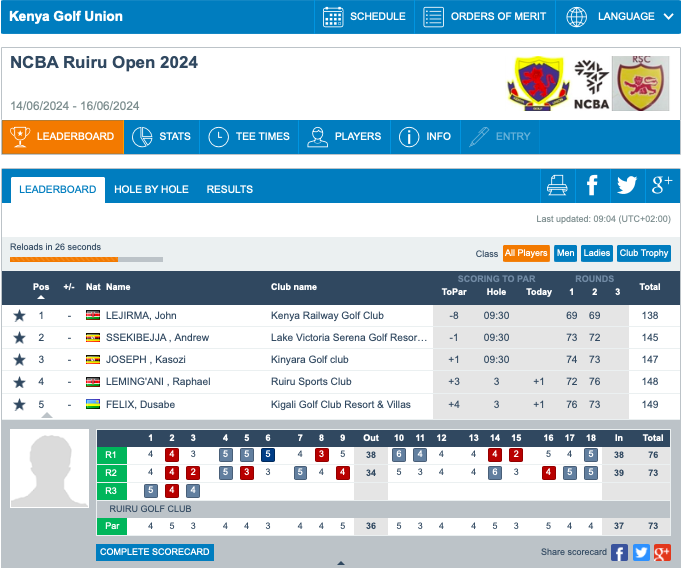Open the Tee Times tab
Viewport: 684px width, 568px height.
(249, 137)
